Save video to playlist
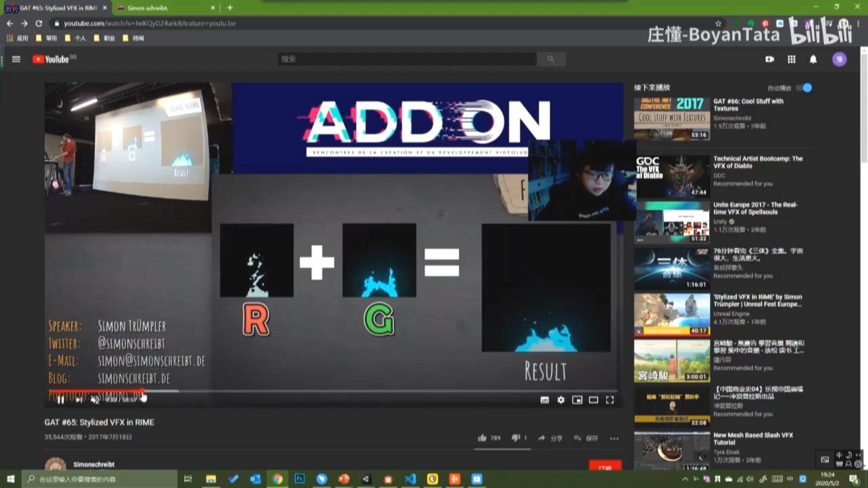 (586, 438)
